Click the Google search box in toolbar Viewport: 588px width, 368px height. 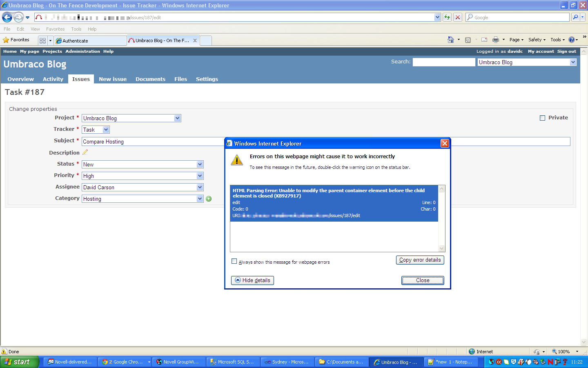click(x=517, y=17)
